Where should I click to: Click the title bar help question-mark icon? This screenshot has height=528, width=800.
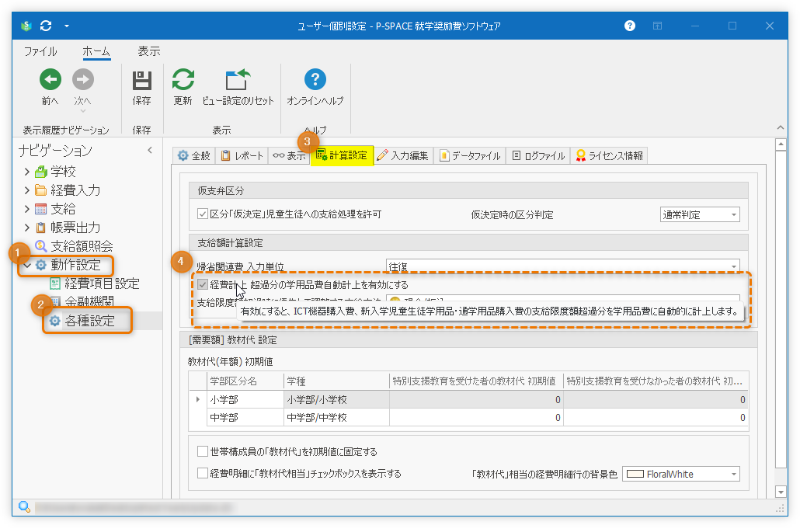click(x=630, y=26)
